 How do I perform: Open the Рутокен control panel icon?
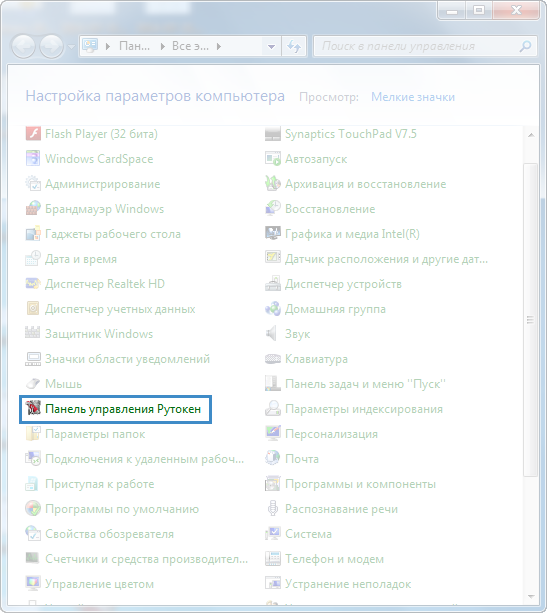33,409
